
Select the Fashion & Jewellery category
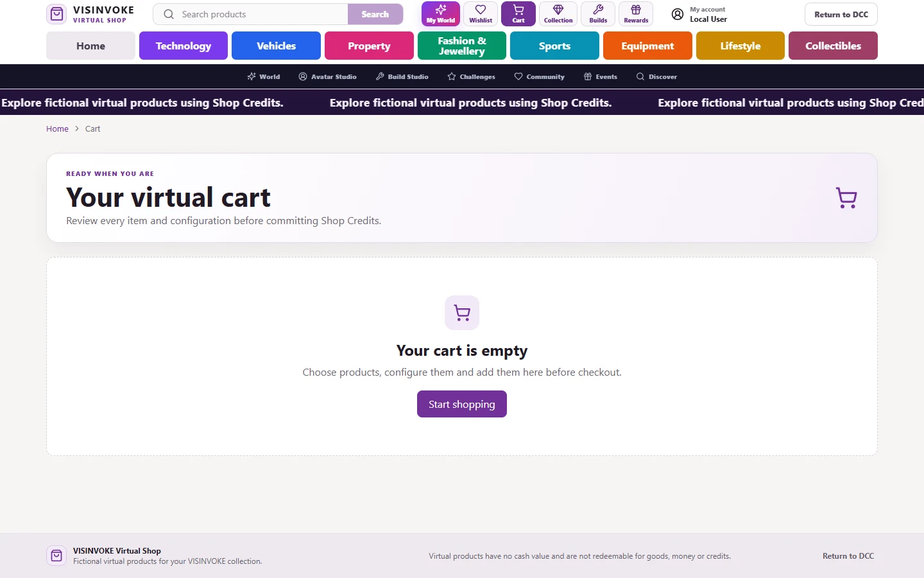[462, 46]
